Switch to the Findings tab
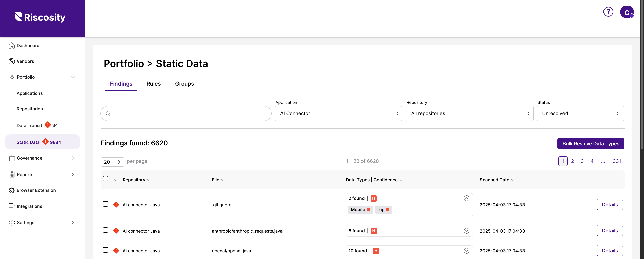 click(x=121, y=84)
